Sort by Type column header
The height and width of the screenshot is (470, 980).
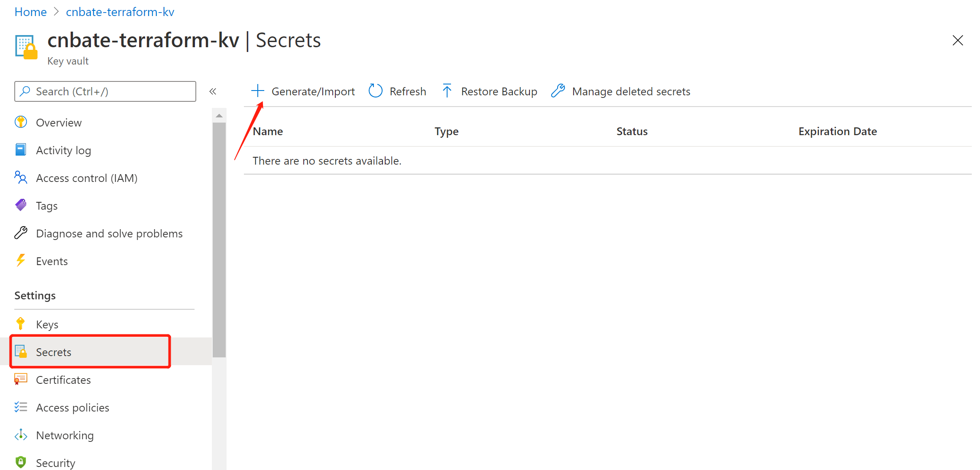click(x=446, y=131)
